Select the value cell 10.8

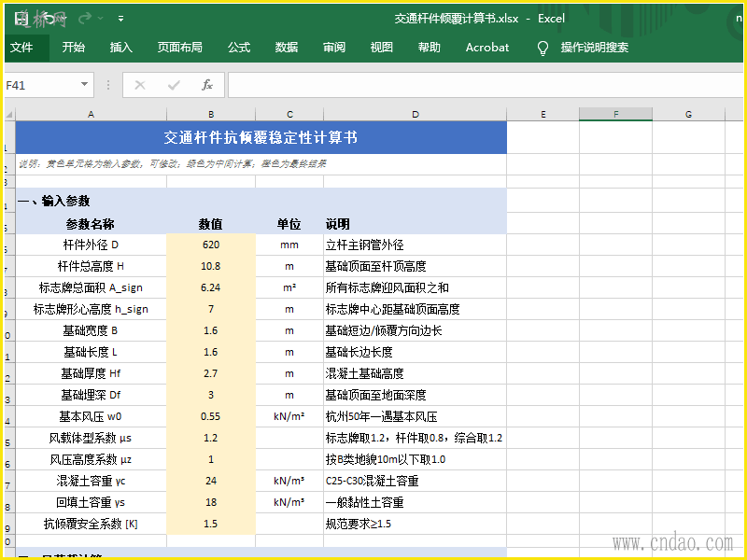click(211, 266)
